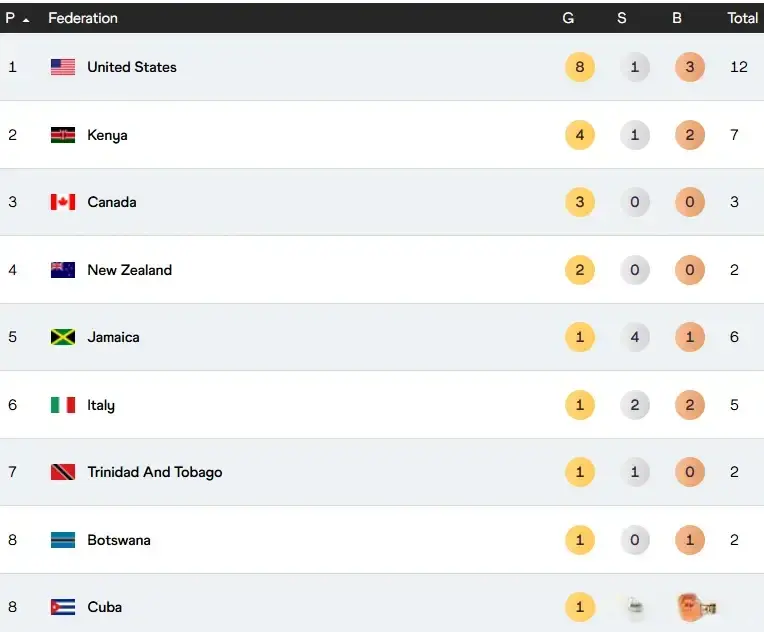Sort table by Total column header
Viewport: 764px width, 632px height.
742,18
